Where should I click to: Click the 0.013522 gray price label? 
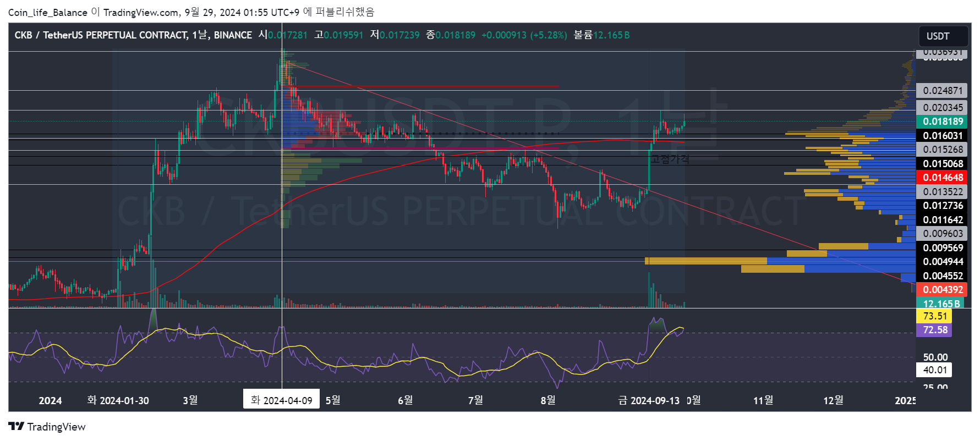coord(943,192)
